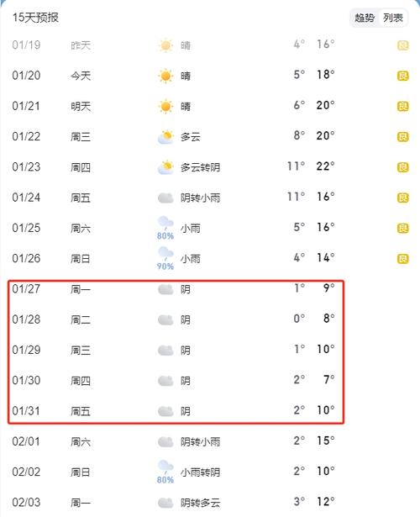Click the sunny icon for 01/21 tomorrow

point(165,107)
